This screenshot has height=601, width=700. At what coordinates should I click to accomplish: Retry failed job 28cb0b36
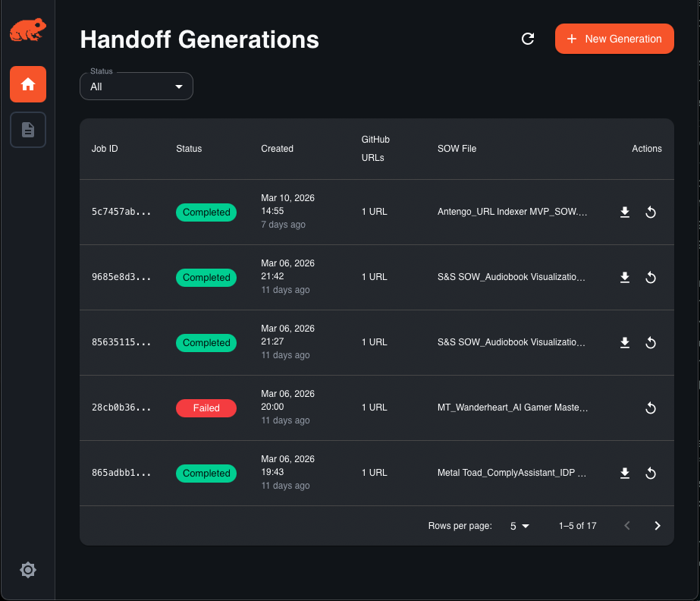click(651, 407)
